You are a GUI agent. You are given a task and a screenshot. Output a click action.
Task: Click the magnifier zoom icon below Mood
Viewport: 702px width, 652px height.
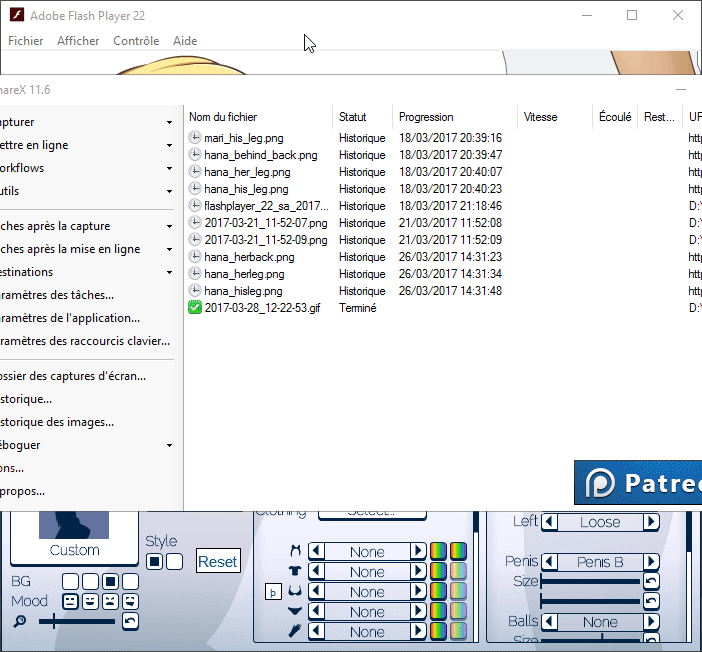(x=20, y=622)
